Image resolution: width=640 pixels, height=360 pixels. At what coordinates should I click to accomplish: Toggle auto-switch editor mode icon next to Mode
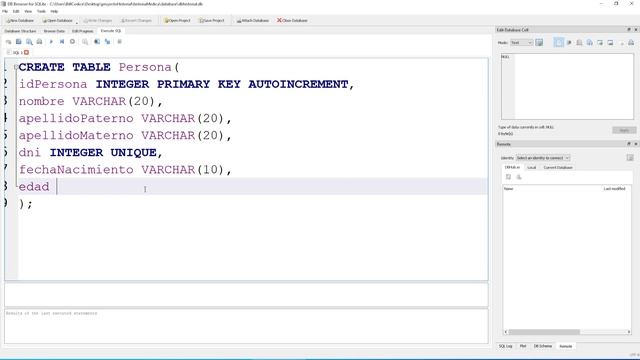pos(539,42)
